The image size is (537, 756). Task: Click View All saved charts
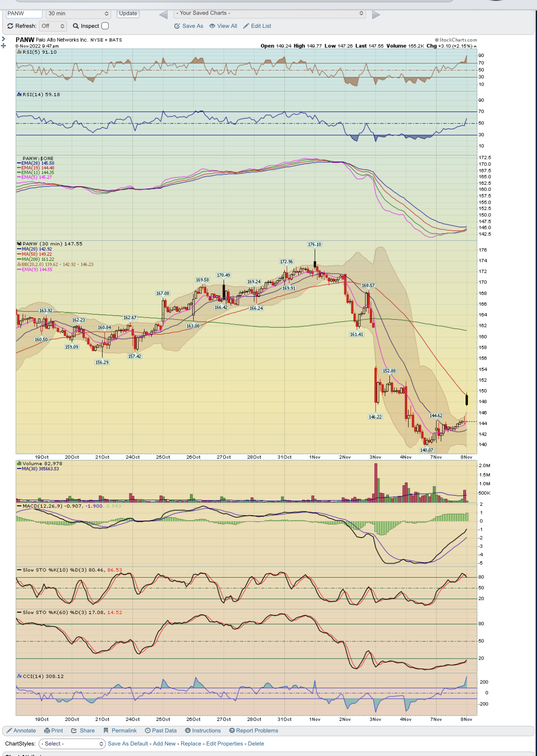[x=223, y=26]
